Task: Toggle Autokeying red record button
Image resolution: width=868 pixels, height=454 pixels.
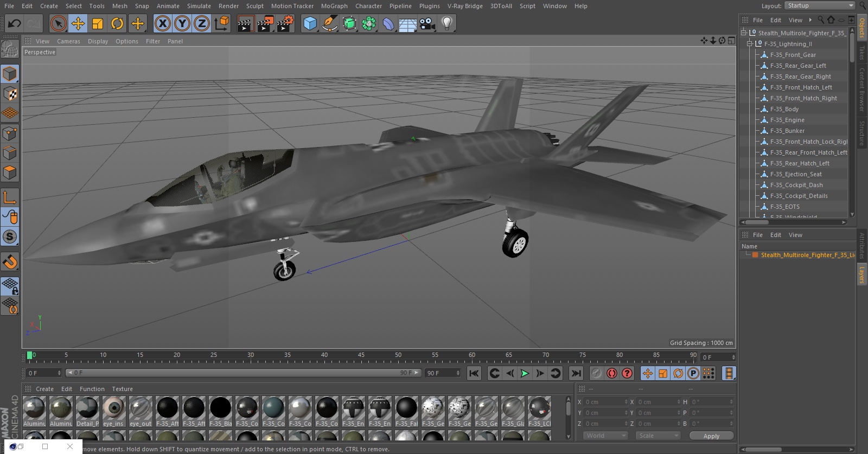Action: 612,373
